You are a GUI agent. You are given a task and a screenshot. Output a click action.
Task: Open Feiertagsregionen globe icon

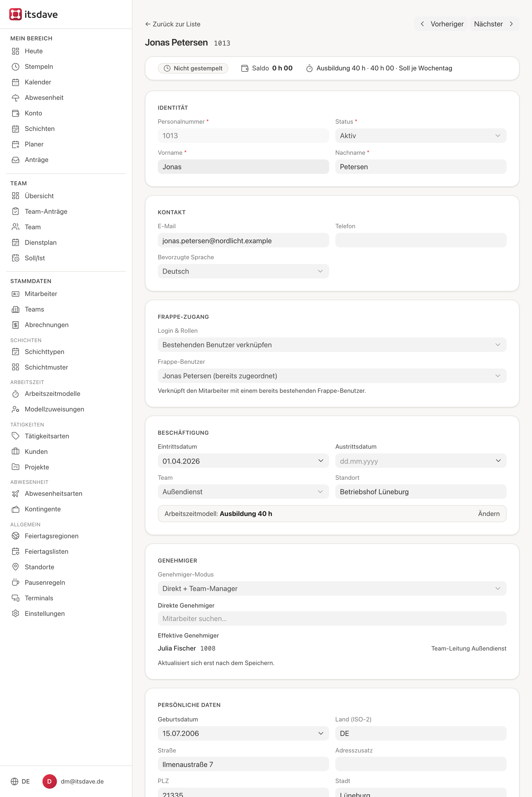(16, 536)
